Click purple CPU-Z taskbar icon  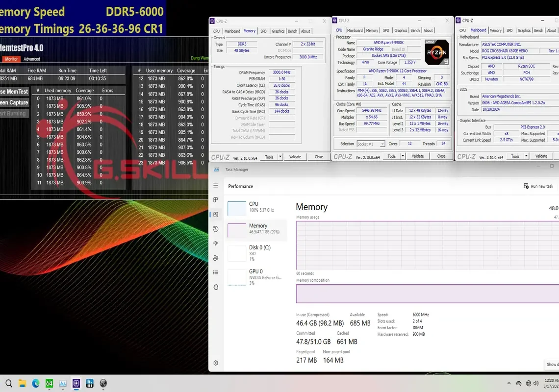tap(76, 384)
